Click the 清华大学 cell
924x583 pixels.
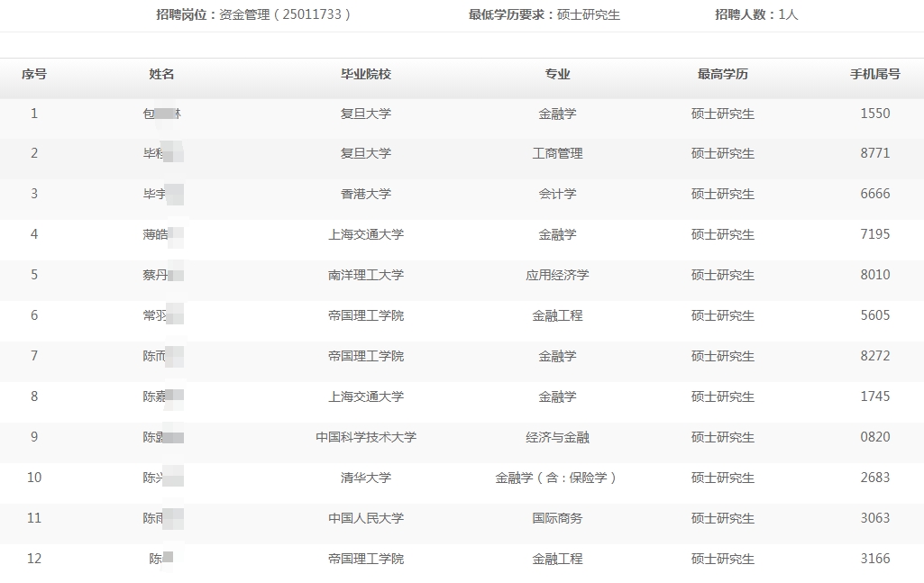[366, 478]
